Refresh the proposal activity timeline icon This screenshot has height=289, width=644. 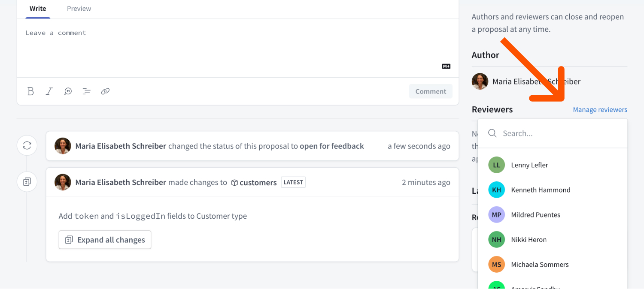click(27, 145)
